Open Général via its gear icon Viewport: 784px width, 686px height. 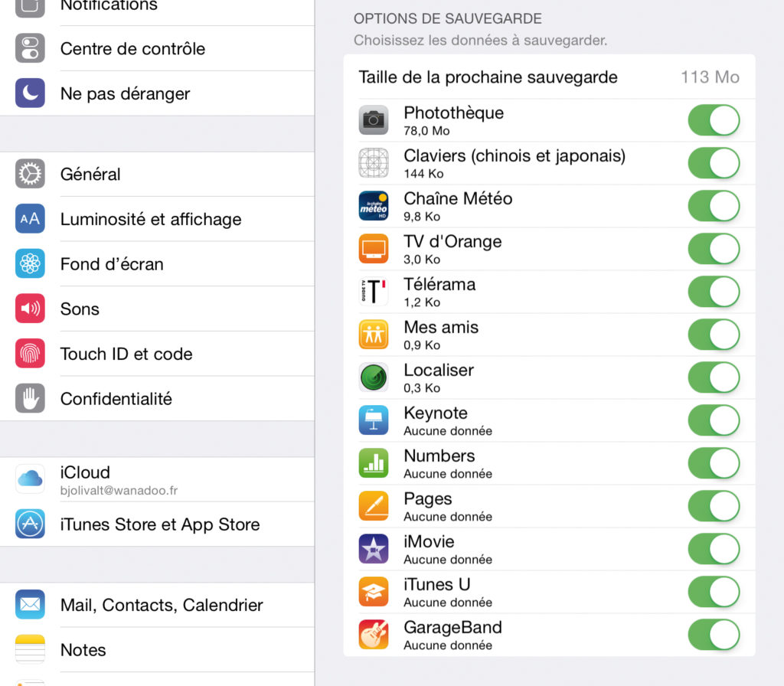[30, 174]
